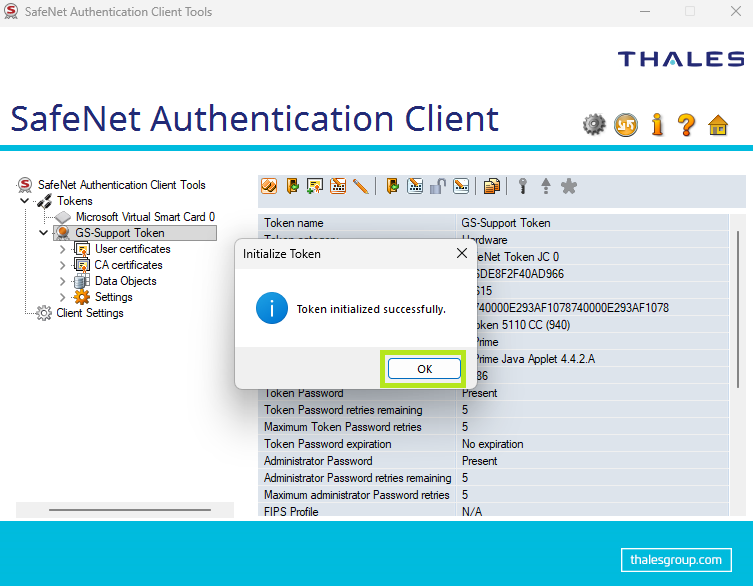This screenshot has width=753, height=586.
Task: Expand the token Settings node
Action: pyautogui.click(x=62, y=297)
